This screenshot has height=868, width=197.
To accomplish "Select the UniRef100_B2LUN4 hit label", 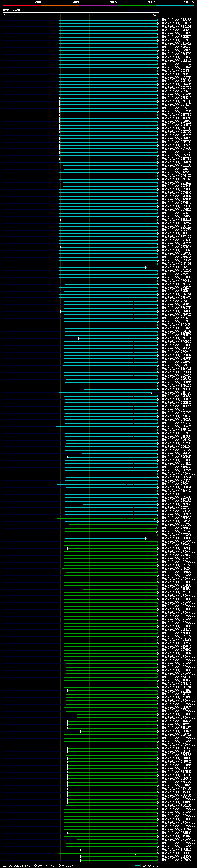I will click(x=176, y=633).
